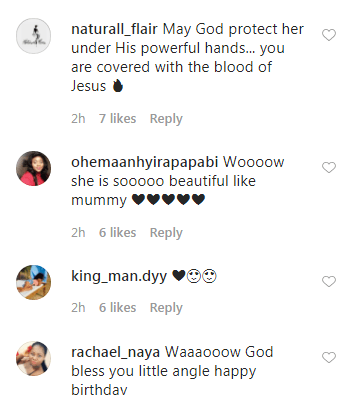Image resolution: width=362 pixels, height=397 pixels.
Task: Like rachael_naya's birthday comment heart
Action: point(329,357)
